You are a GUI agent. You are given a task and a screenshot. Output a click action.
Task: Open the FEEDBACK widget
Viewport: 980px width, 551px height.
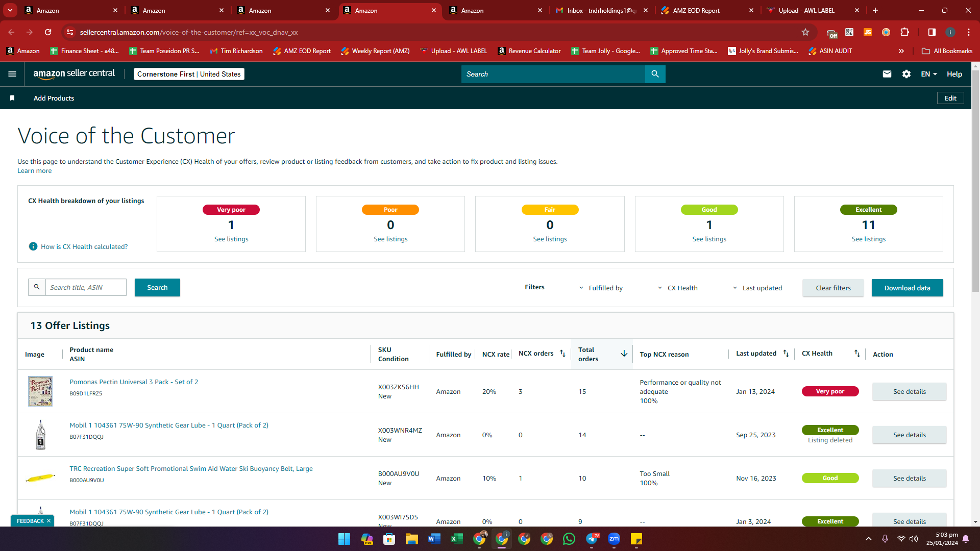click(x=30, y=521)
